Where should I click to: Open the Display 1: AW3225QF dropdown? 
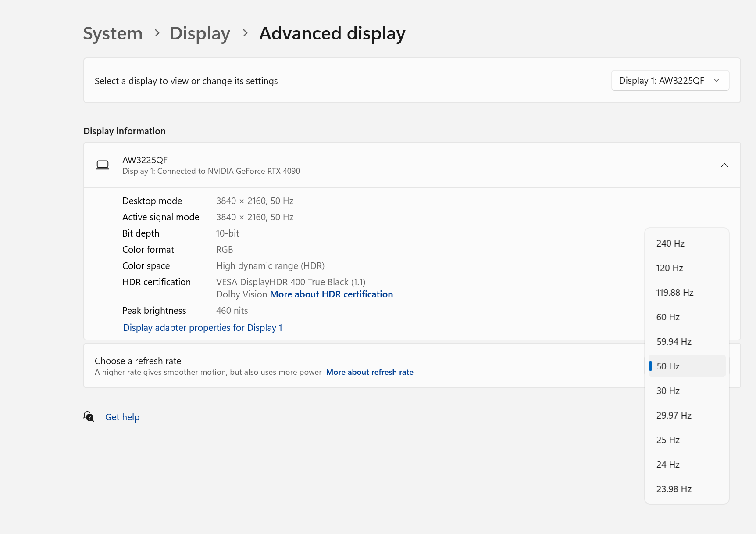pos(670,81)
